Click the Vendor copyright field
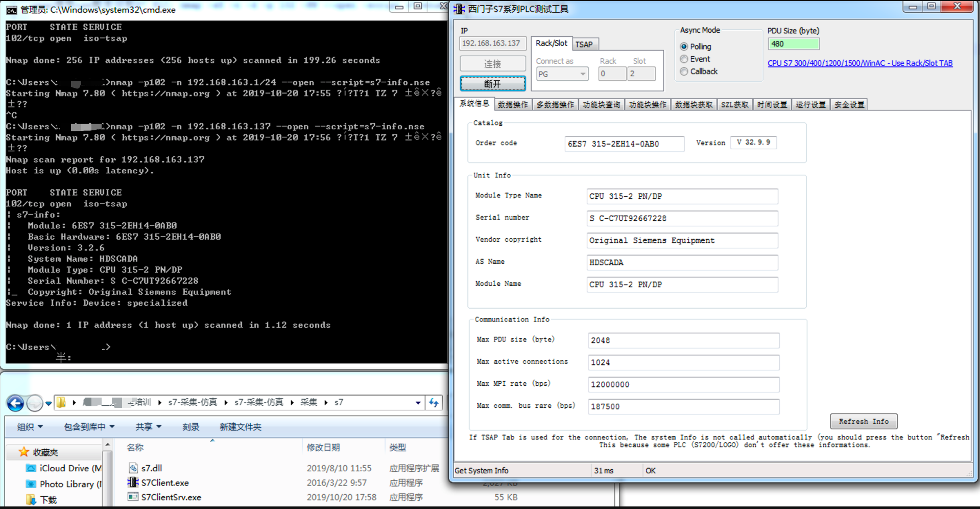This screenshot has height=509, width=980. (682, 240)
